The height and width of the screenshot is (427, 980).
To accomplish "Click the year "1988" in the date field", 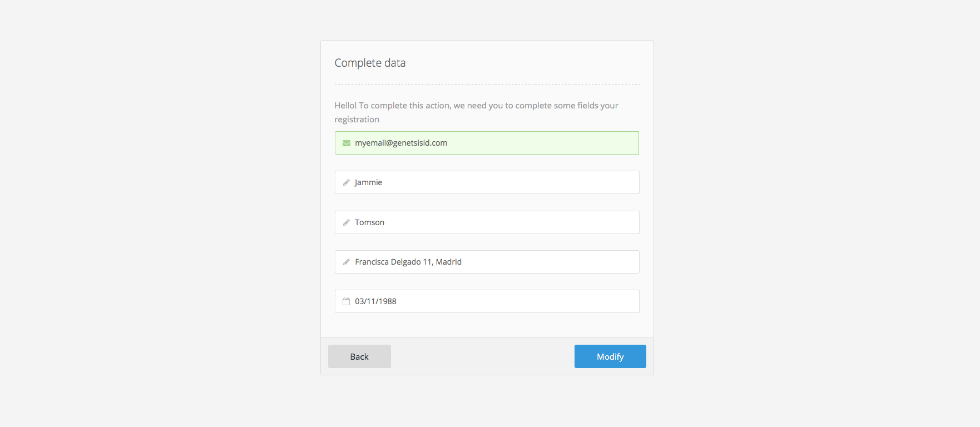I will pyautogui.click(x=388, y=301).
